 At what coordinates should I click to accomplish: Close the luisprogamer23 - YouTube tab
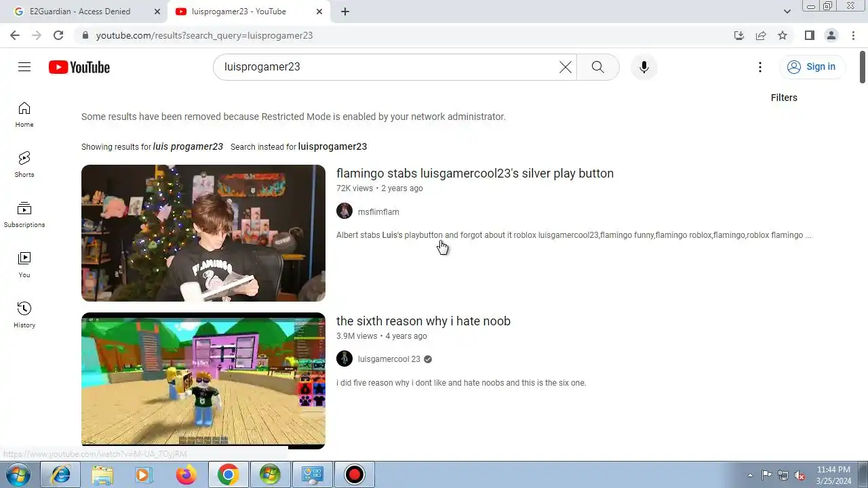tap(319, 12)
